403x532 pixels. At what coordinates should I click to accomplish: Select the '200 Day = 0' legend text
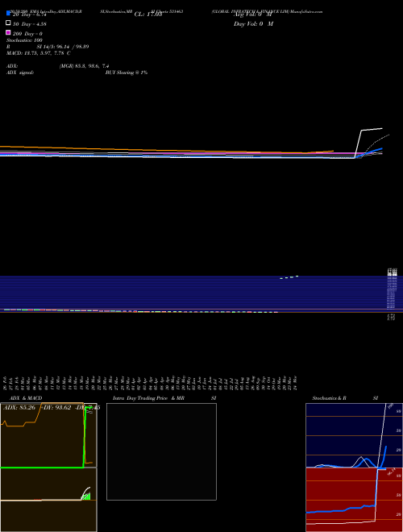coord(27,34)
